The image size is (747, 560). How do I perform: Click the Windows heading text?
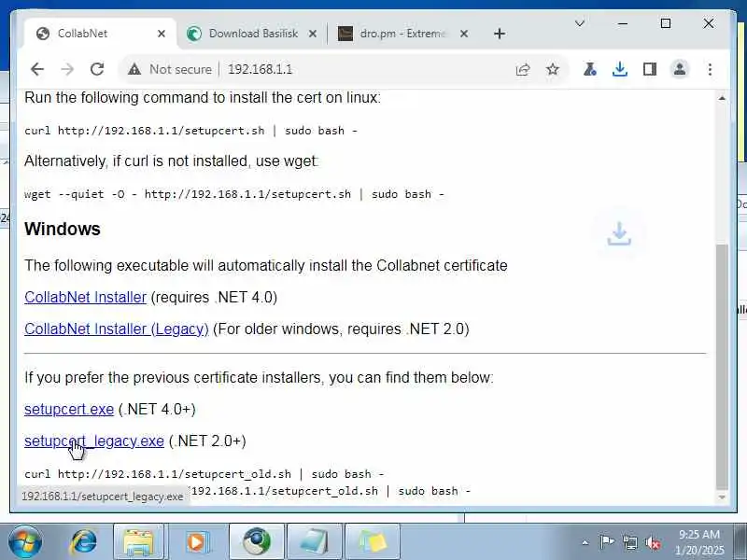click(63, 229)
